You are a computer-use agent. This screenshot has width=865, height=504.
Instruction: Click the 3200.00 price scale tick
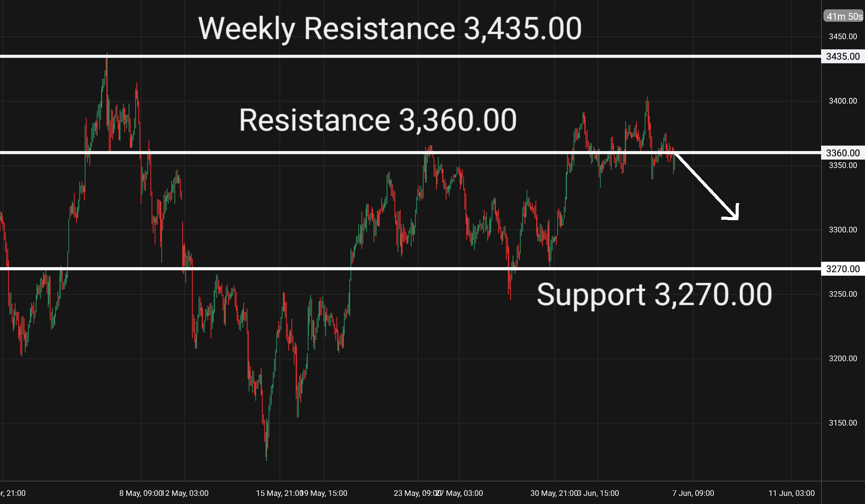point(843,358)
